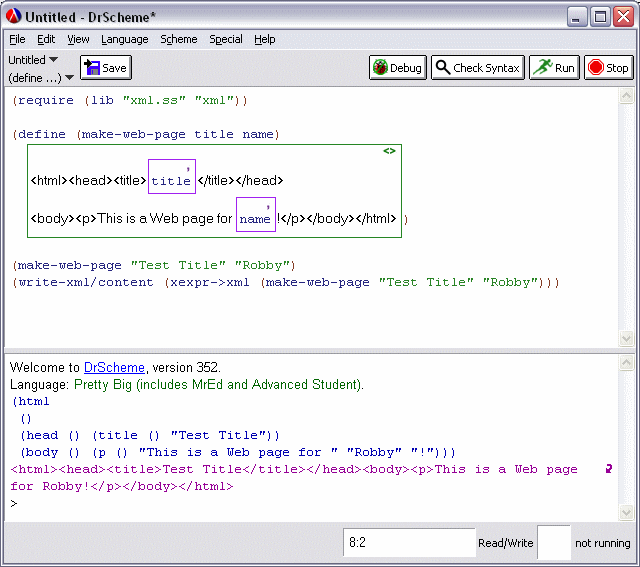
Task: Select the purple unquote box containing title
Action: (x=172, y=176)
